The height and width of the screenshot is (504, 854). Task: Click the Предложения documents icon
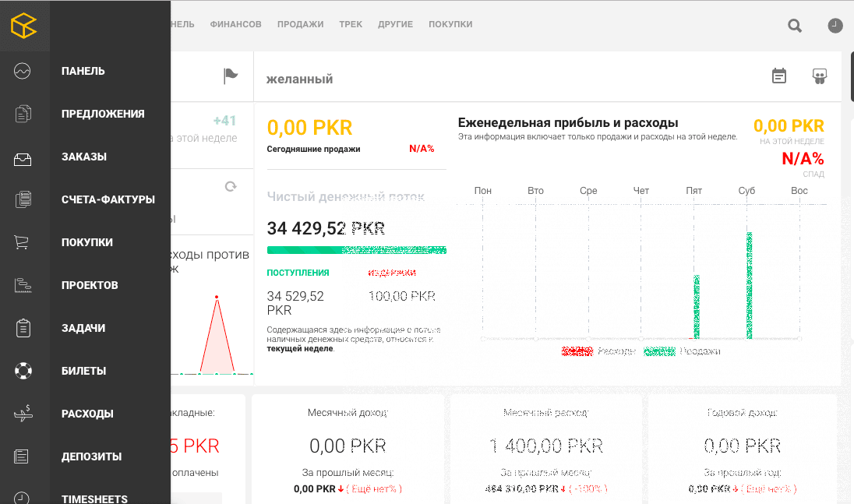[x=23, y=114]
